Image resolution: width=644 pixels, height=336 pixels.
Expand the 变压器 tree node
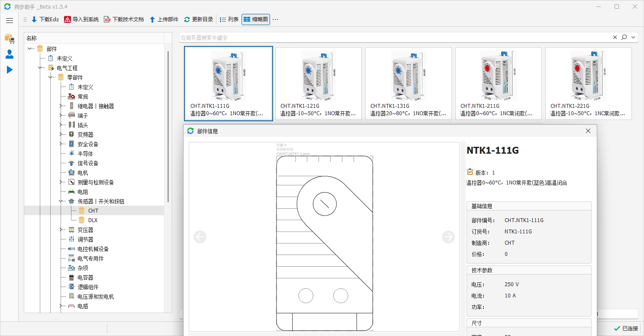point(61,230)
